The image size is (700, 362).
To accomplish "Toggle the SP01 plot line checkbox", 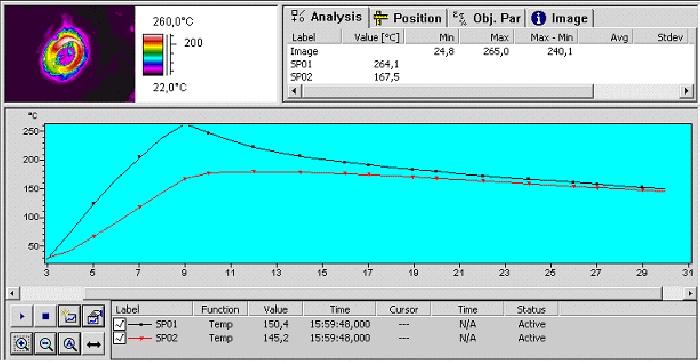I will tap(119, 324).
